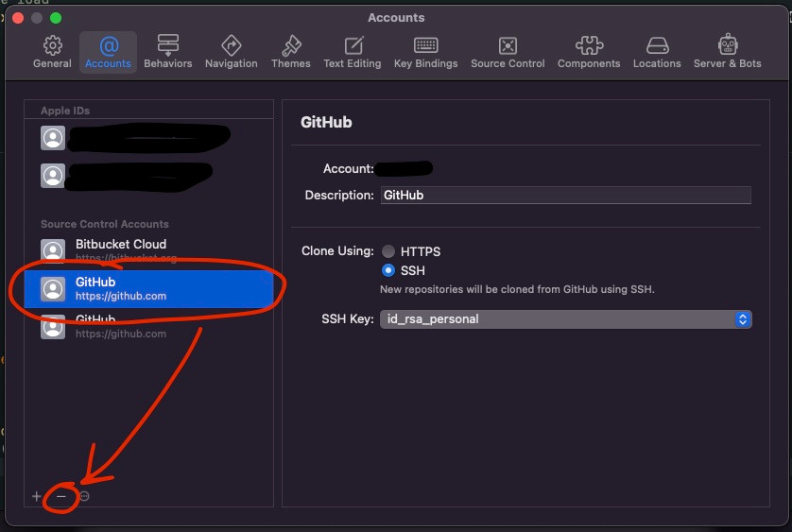The image size is (792, 532).
Task: Select HTTPS clone option
Action: (387, 251)
